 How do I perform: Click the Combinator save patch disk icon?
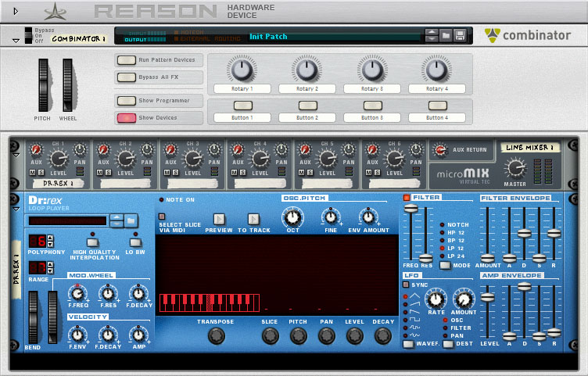460,35
